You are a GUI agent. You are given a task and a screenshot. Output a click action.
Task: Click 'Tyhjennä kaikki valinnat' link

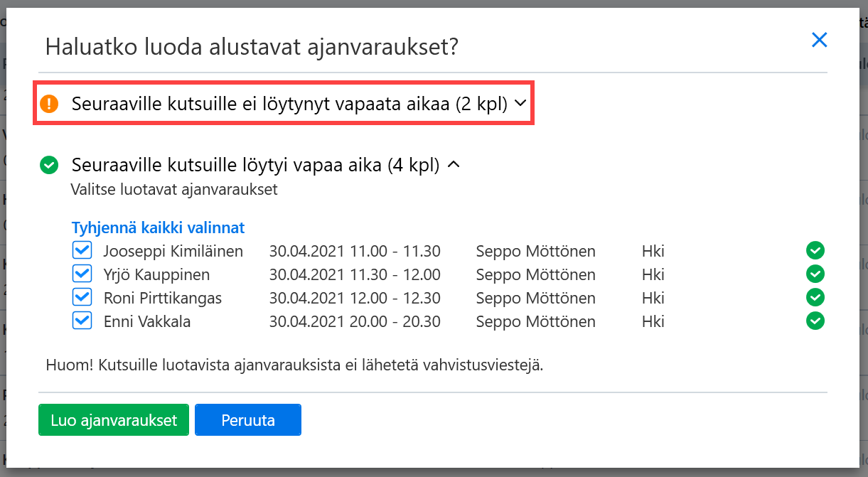pyautogui.click(x=159, y=228)
